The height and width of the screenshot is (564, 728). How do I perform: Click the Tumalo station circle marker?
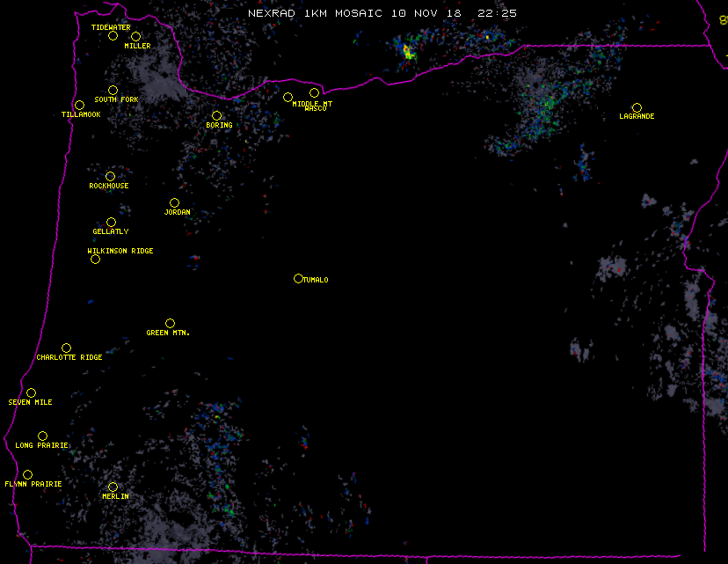coord(298,279)
